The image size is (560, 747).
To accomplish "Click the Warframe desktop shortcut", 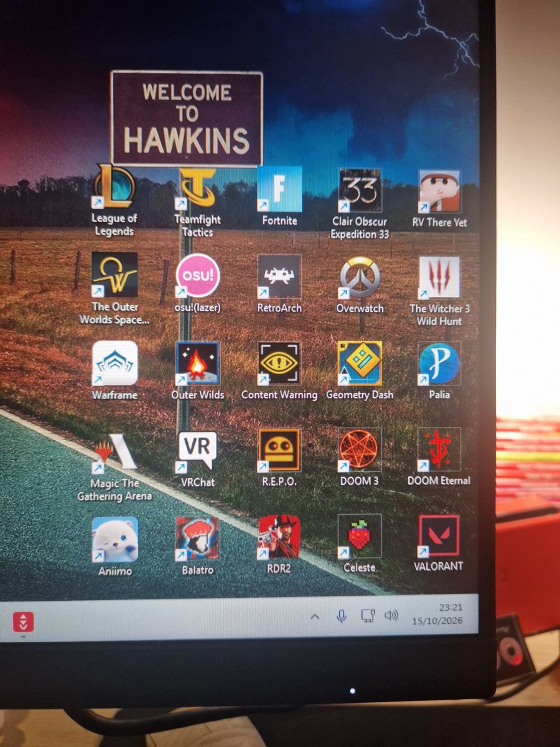I will [114, 363].
